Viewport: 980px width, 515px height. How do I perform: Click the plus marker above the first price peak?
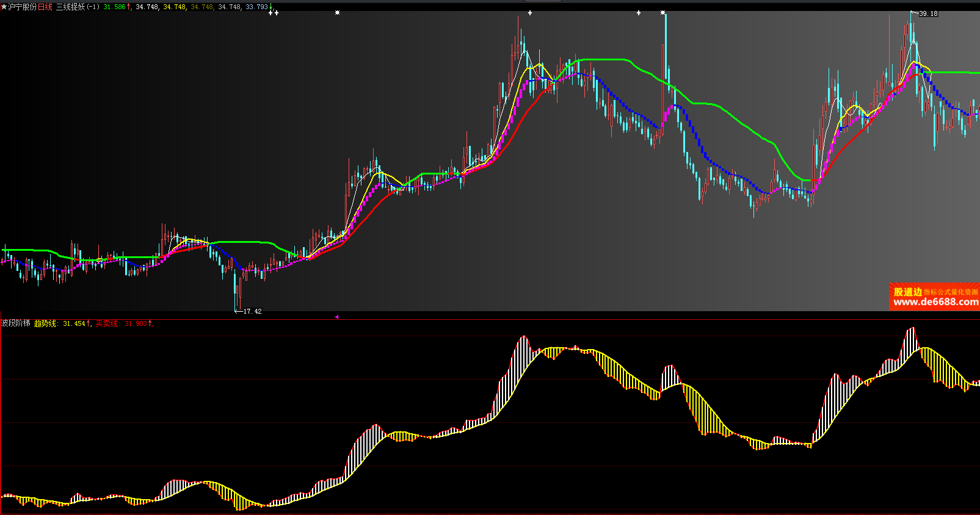pyautogui.click(x=530, y=12)
